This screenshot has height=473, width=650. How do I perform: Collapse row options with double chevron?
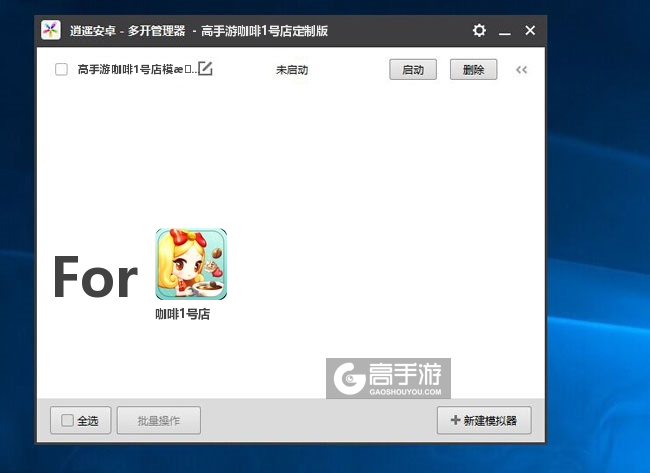521,70
